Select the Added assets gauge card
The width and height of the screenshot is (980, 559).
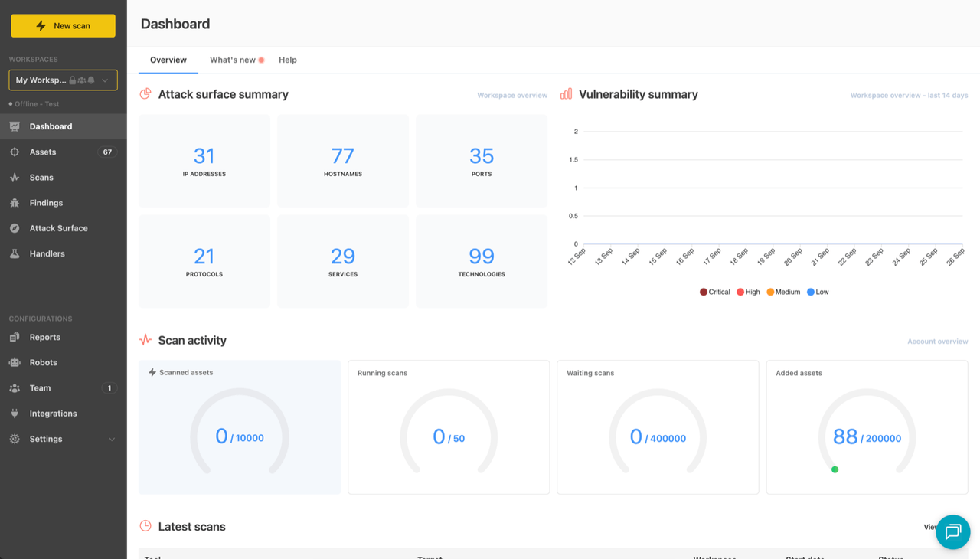tap(867, 427)
